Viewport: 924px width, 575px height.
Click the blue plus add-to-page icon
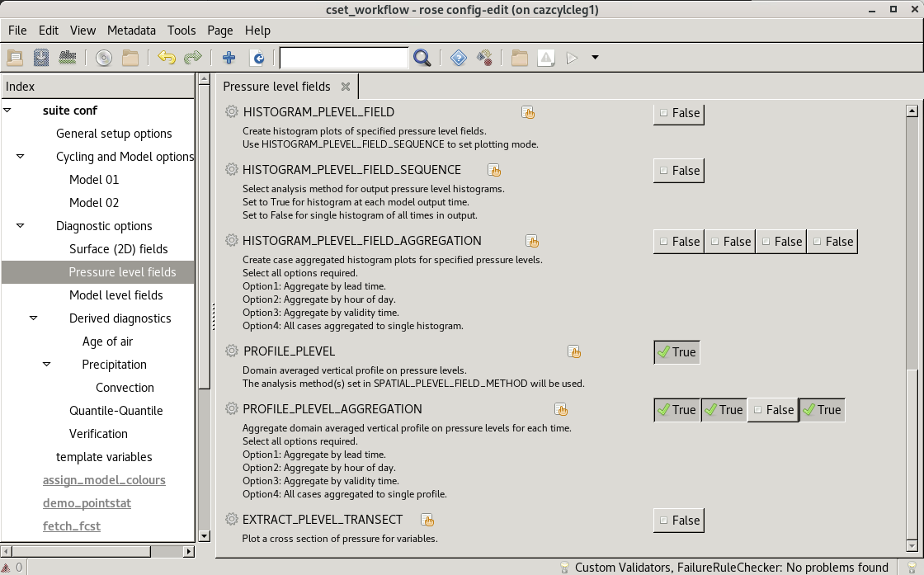click(x=229, y=58)
